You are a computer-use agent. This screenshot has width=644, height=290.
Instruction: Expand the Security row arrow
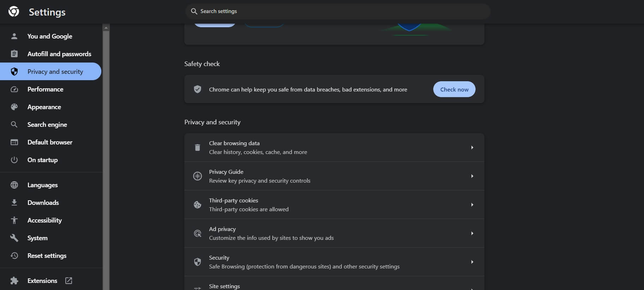[x=472, y=262]
